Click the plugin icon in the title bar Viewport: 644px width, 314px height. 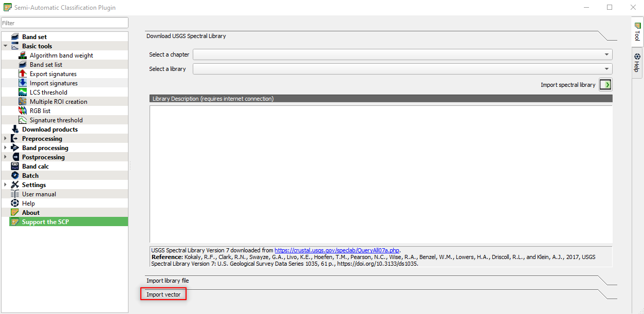(7, 8)
